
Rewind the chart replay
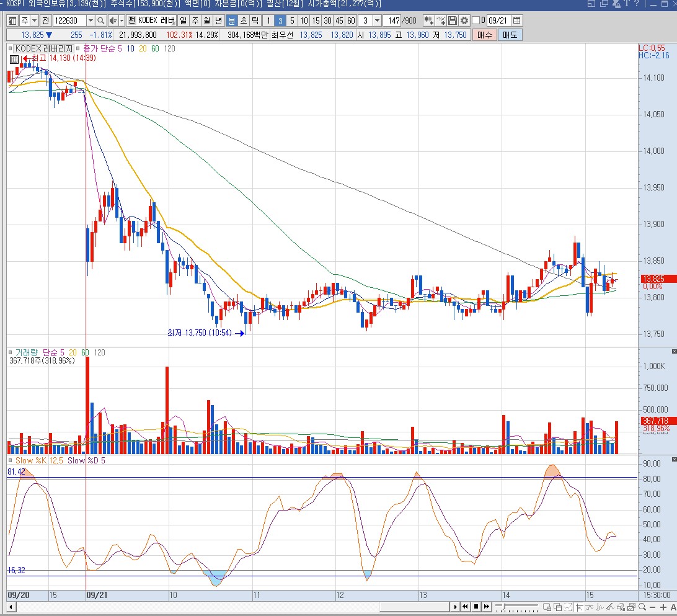(465, 607)
